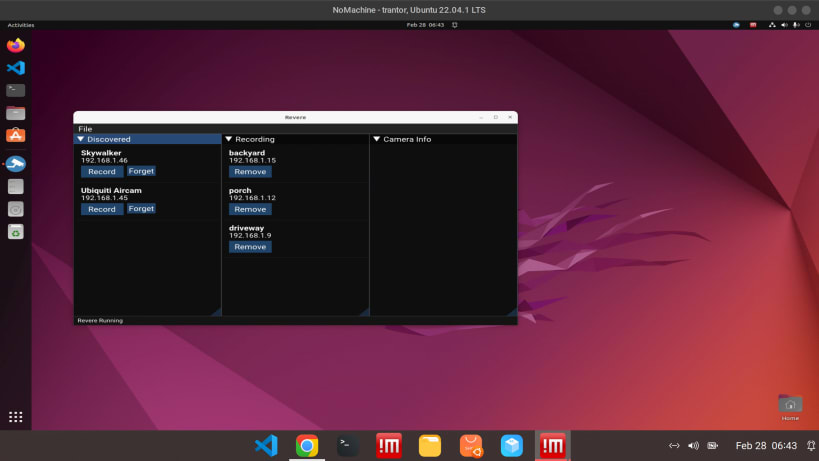Screen dimensions: 819x461
Task: Record the Skywalker camera
Action: click(102, 171)
